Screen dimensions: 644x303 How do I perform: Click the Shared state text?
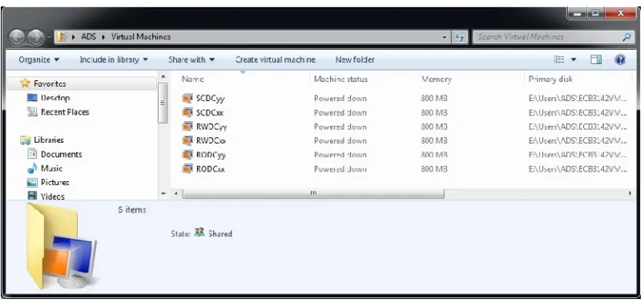220,233
